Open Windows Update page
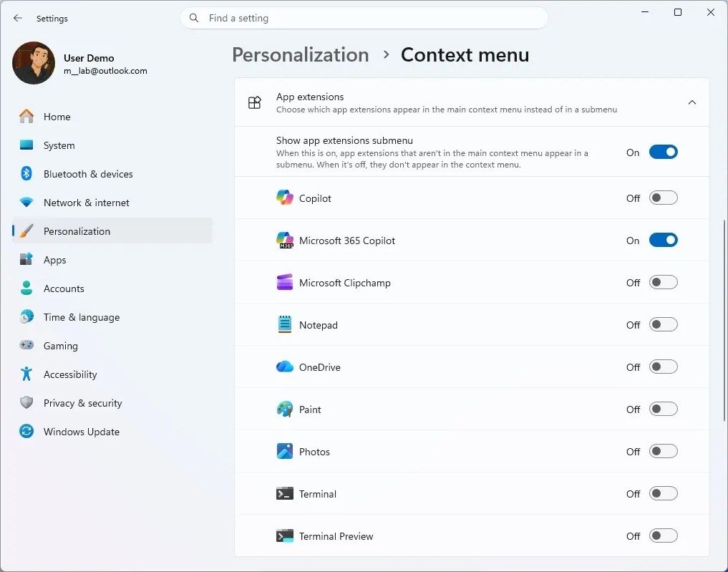The height and width of the screenshot is (572, 728). point(112,431)
